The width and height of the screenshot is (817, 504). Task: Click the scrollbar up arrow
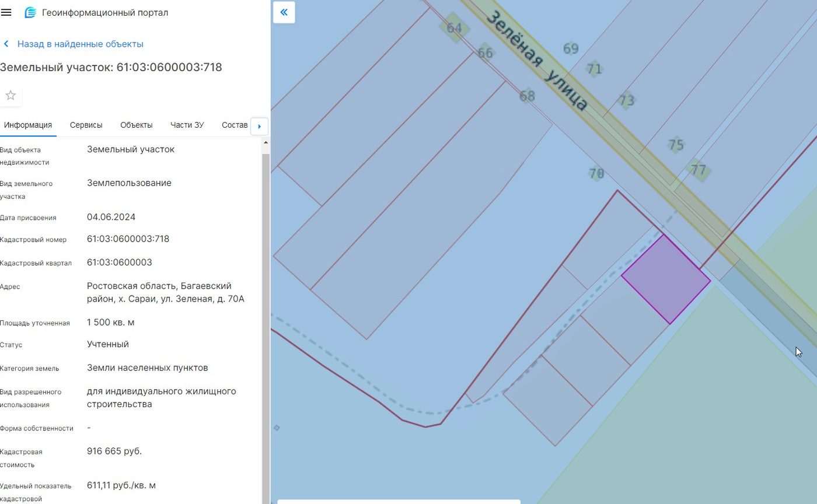tap(266, 143)
